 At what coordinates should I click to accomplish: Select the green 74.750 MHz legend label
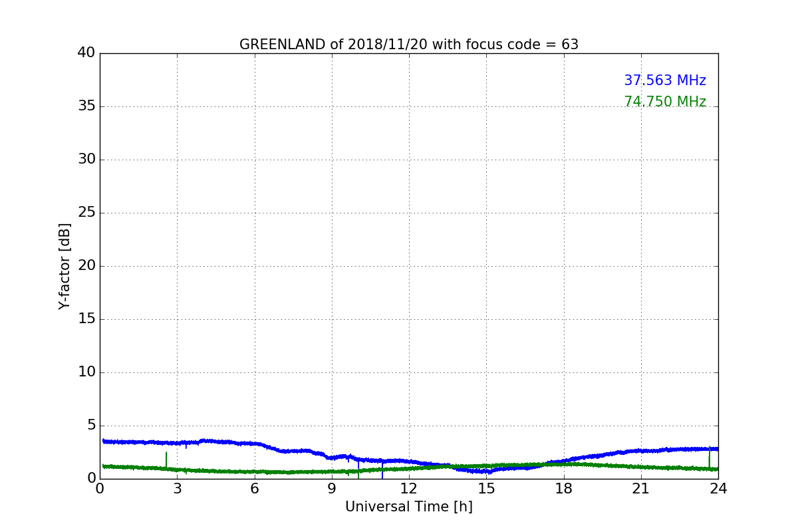665,102
